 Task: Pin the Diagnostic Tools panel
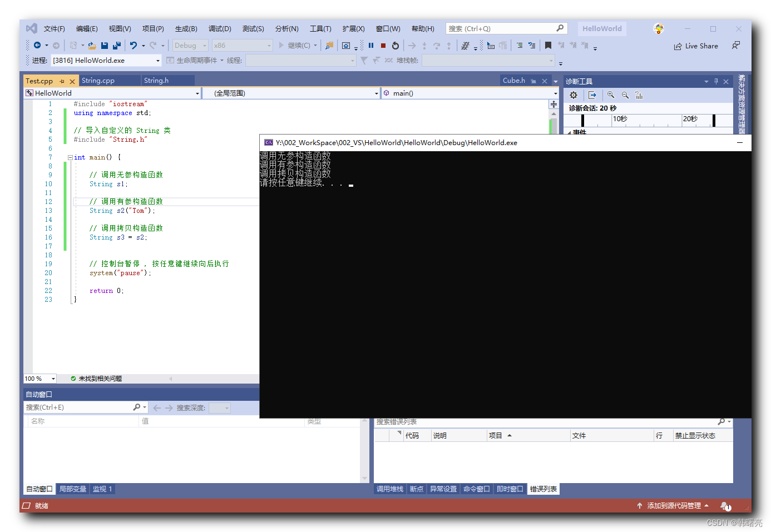tap(716, 81)
